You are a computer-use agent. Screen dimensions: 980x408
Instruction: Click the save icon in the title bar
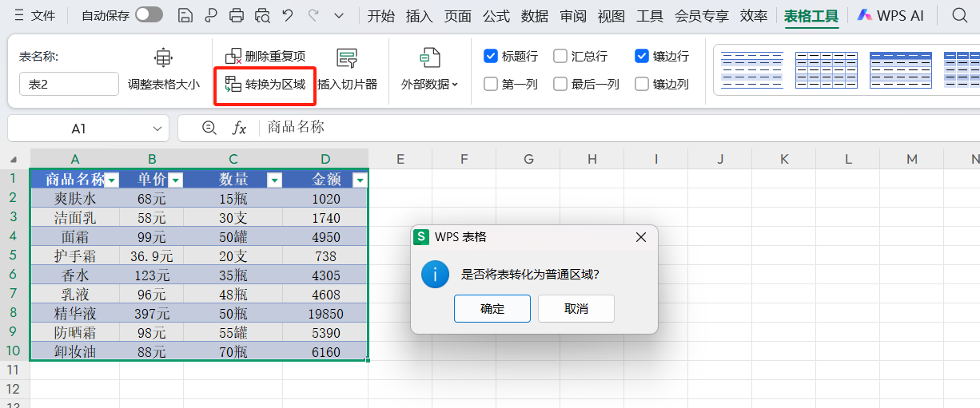[x=185, y=15]
